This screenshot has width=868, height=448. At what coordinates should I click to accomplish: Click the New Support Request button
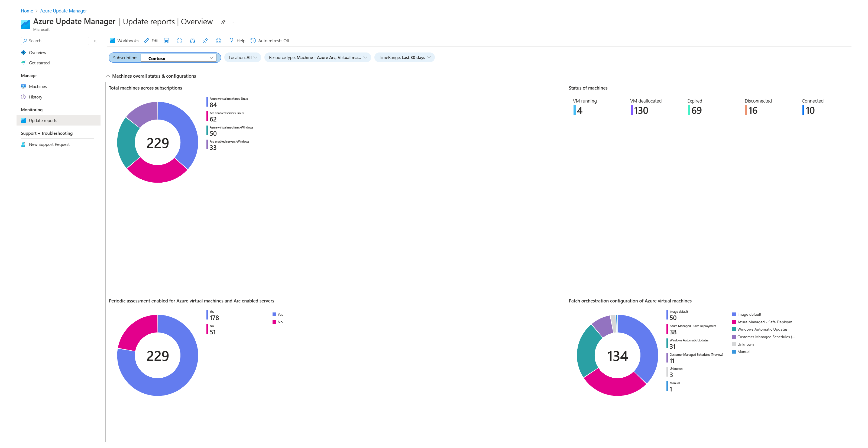(x=49, y=144)
